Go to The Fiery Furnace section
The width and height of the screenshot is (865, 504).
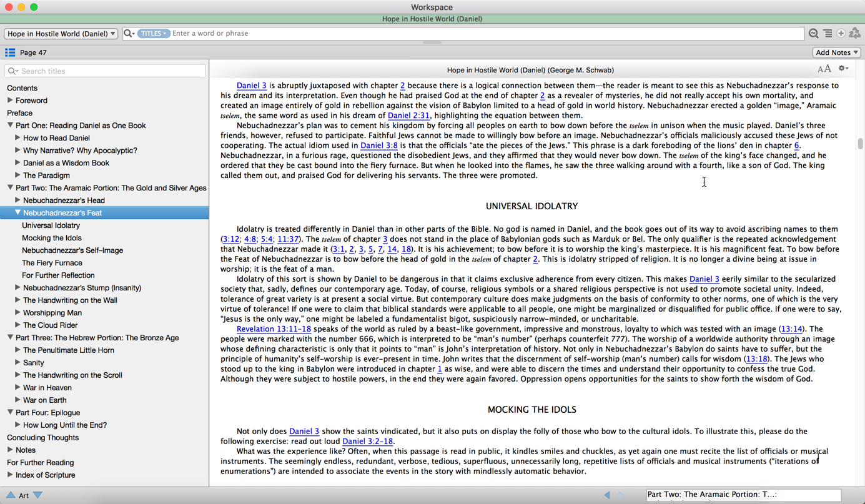tap(52, 263)
